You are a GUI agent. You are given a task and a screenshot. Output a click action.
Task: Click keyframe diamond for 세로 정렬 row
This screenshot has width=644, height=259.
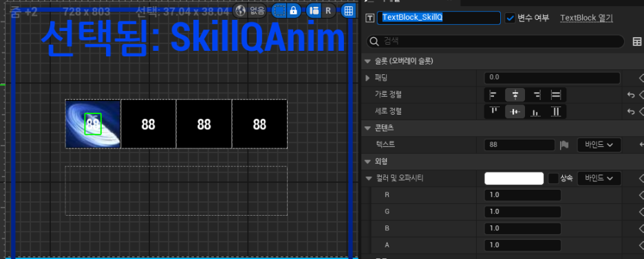[x=641, y=111]
